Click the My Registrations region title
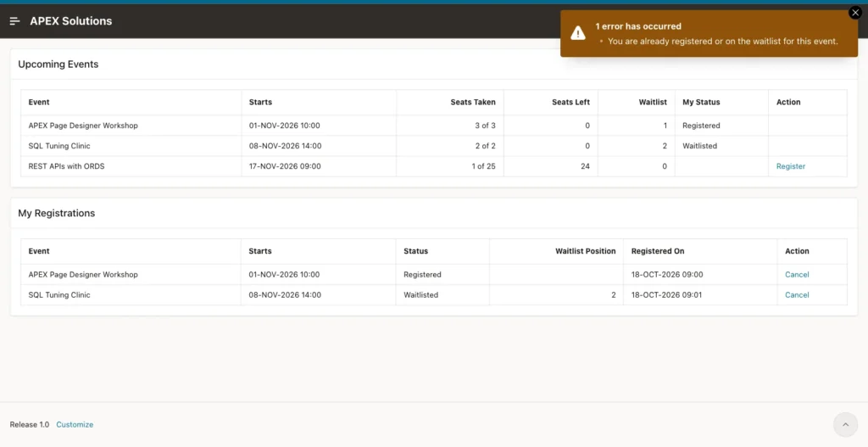Image resolution: width=868 pixels, height=447 pixels. coord(57,213)
